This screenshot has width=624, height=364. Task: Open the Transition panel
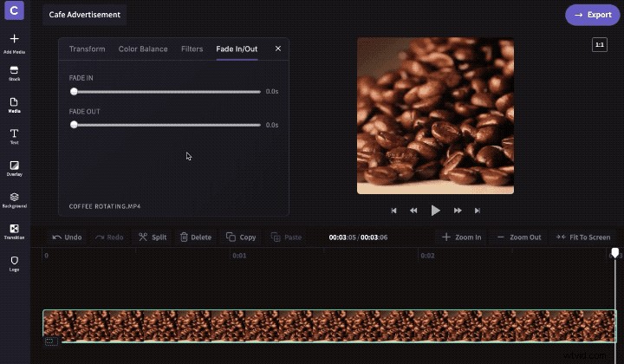15,231
